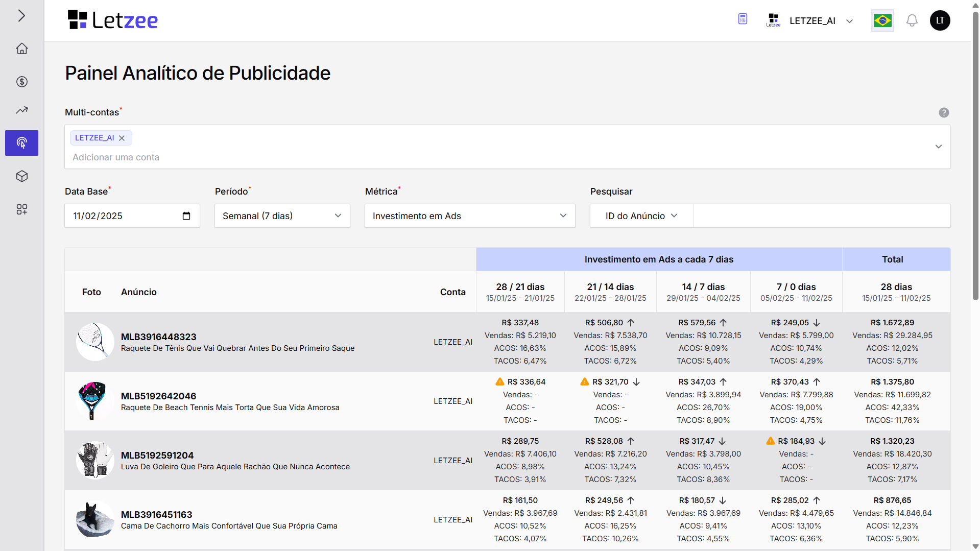Click the down arrow next to R$ 180,57

pyautogui.click(x=723, y=500)
